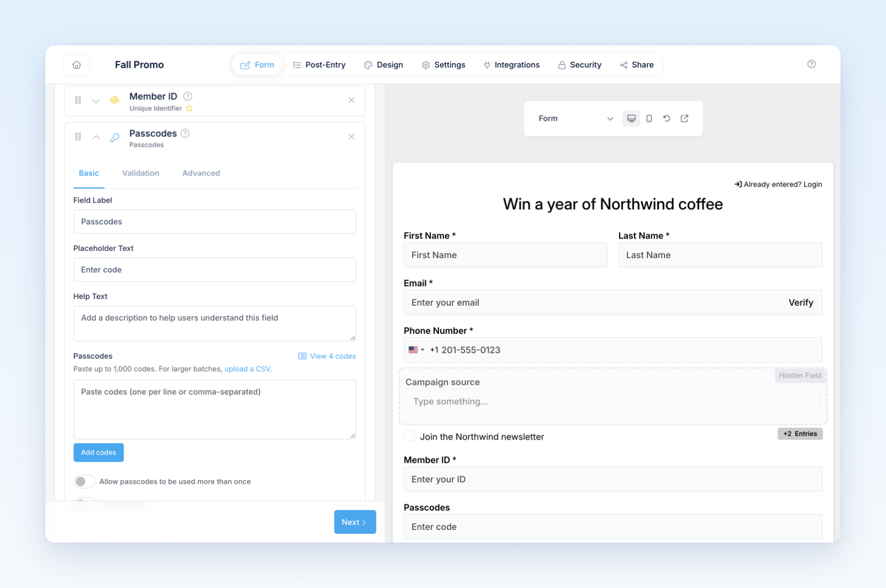886x588 pixels.
Task: Open the Design tab
Action: (384, 65)
